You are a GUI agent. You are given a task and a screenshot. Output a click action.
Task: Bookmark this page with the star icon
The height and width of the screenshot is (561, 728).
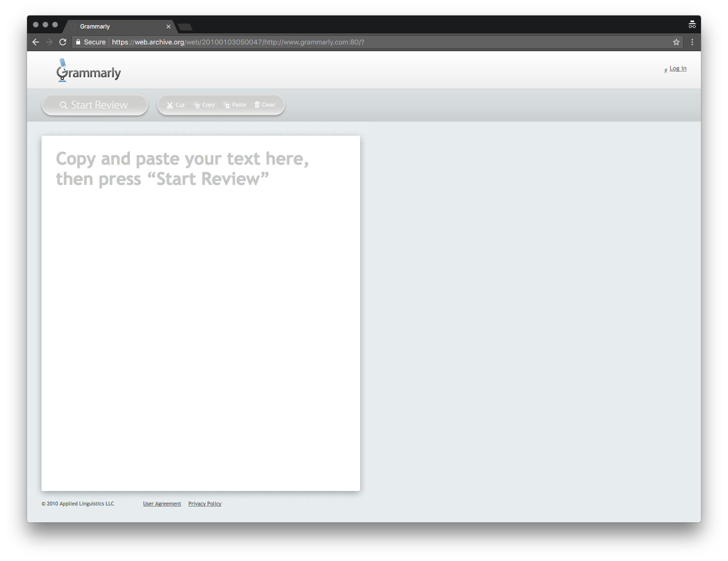click(676, 42)
